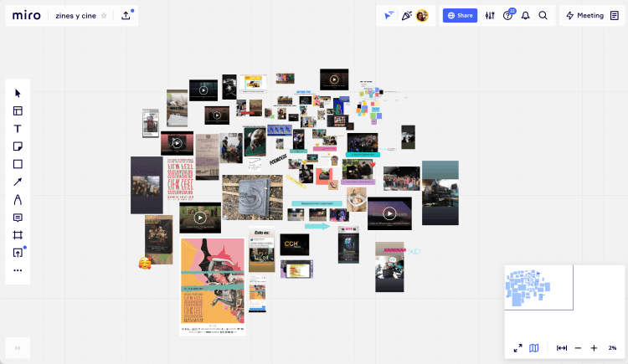Select the cursor selection tool
The height and width of the screenshot is (364, 628).
18,93
